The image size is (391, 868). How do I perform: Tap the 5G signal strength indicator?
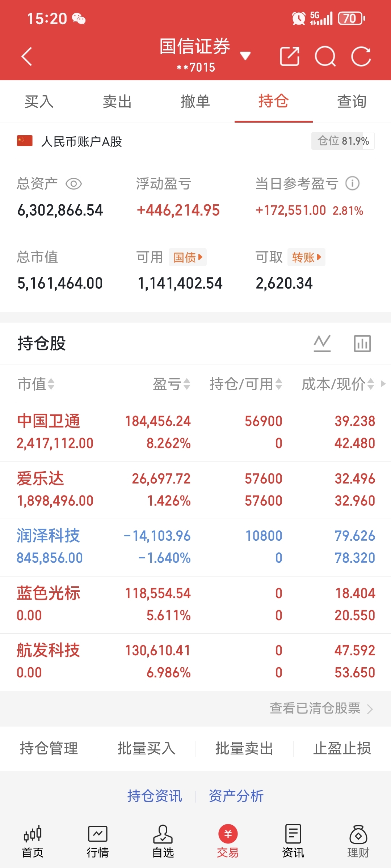pos(321,18)
